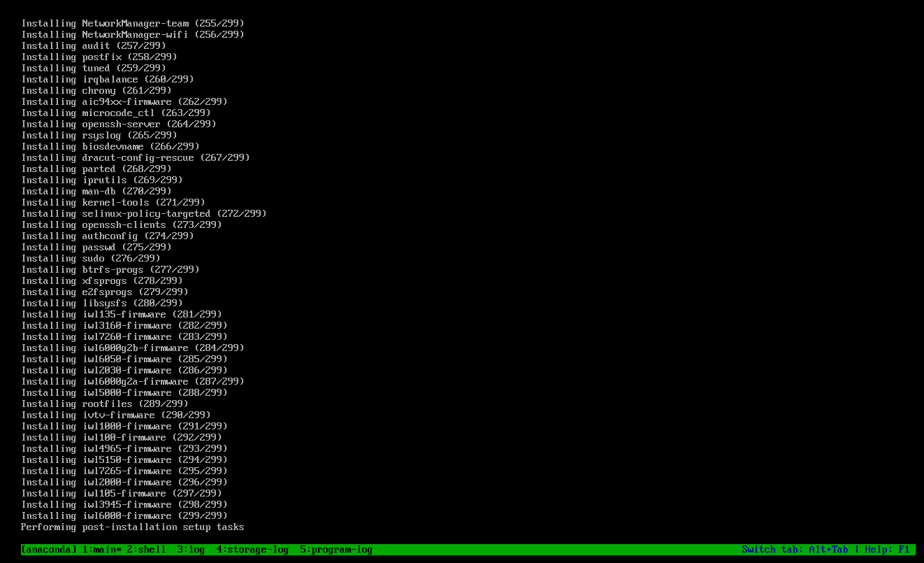Click the line installing iwl7265-firmware
The image size is (924, 563).
(124, 471)
